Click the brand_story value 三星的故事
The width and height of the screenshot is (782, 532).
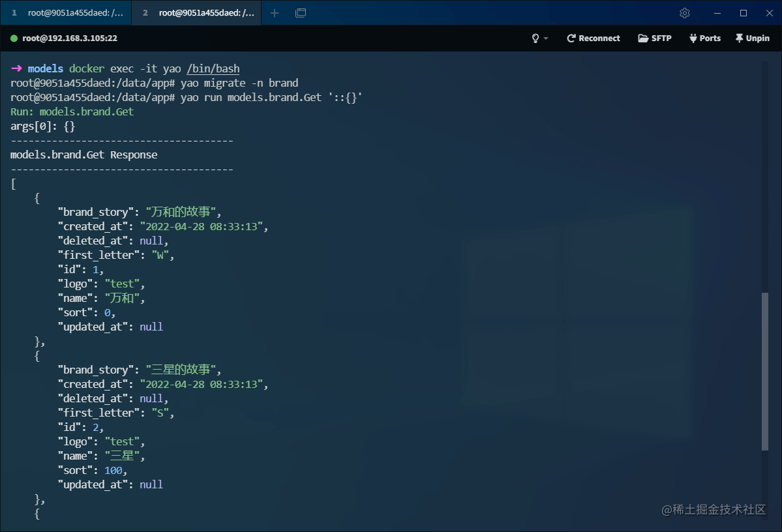(181, 370)
